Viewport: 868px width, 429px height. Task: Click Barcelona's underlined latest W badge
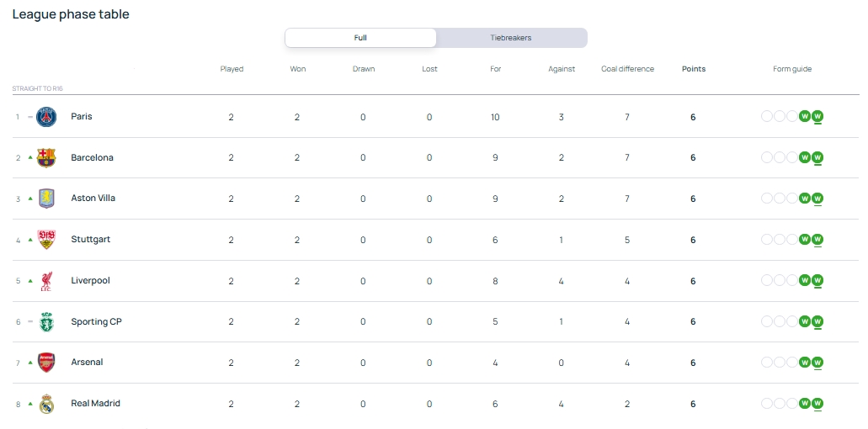817,157
